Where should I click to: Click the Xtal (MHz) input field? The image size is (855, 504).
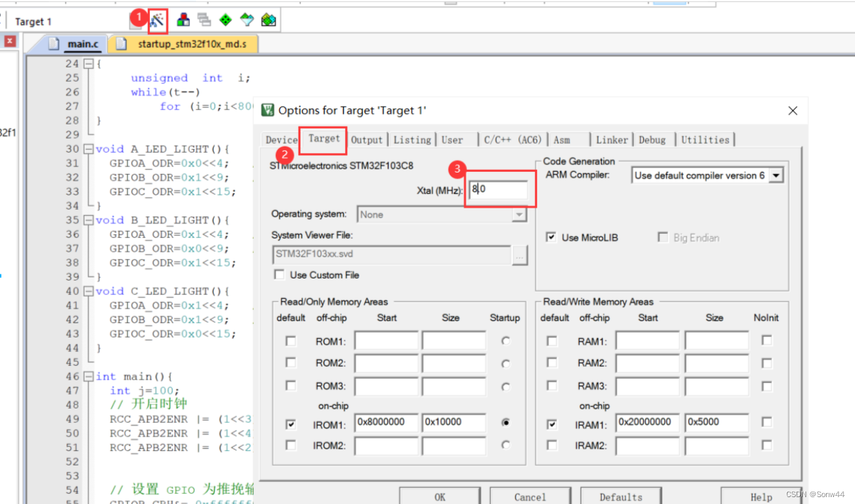[497, 189]
